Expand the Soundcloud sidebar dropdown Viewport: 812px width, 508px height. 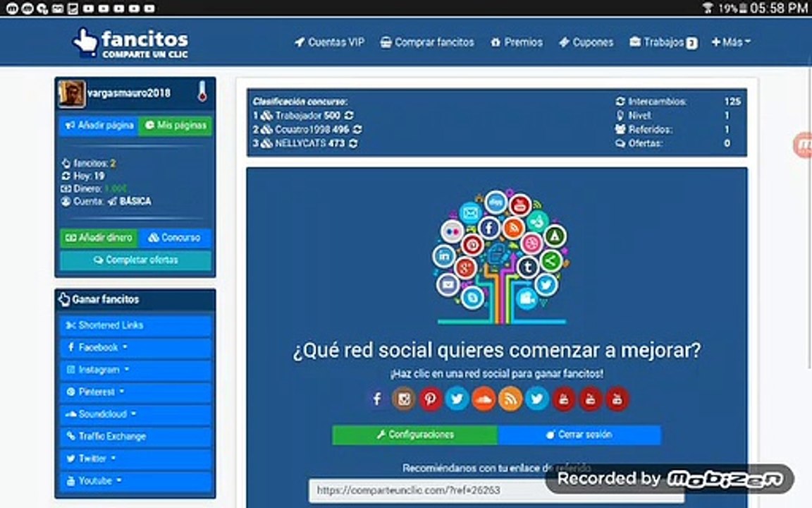(x=135, y=414)
